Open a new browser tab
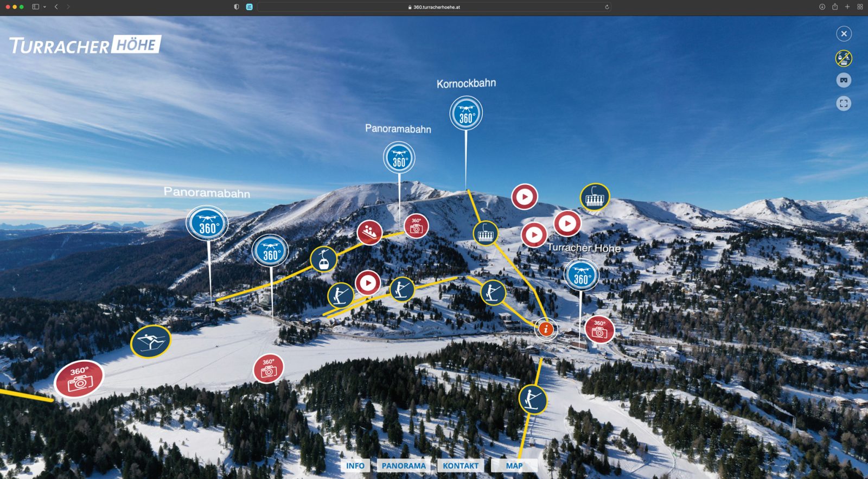Image resolution: width=868 pixels, height=479 pixels. (x=847, y=7)
